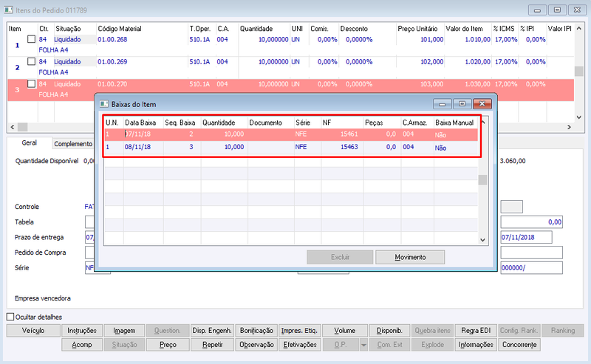Maximize the Baixas do Item dialog
The image size is (591, 364).
tap(462, 103)
